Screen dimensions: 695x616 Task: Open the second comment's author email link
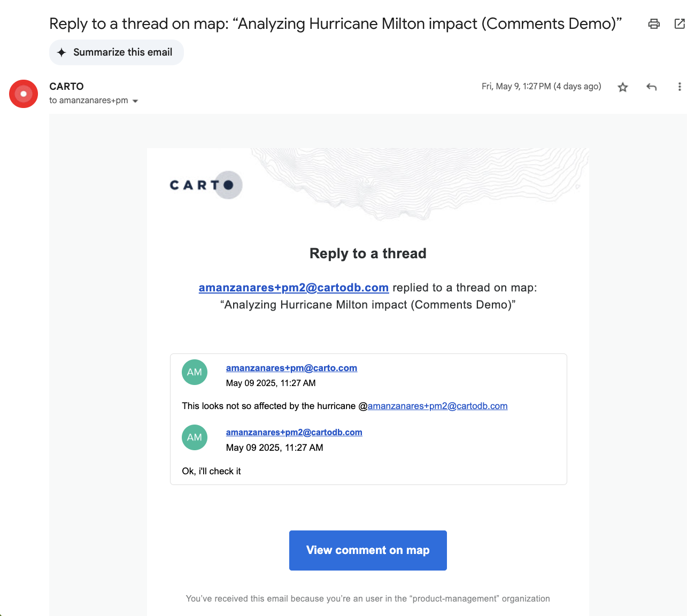pyautogui.click(x=294, y=432)
